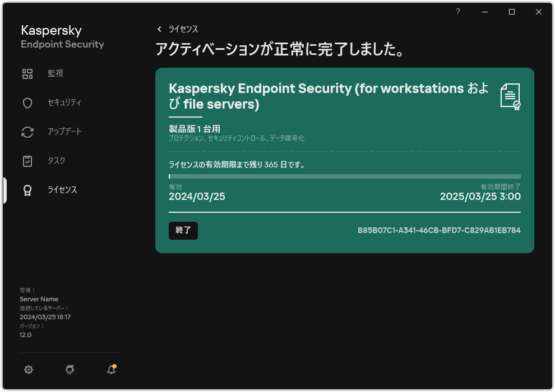Screen dimensions: 555x392
Task: Select the license key B85B07C1 text
Action: pos(439,230)
